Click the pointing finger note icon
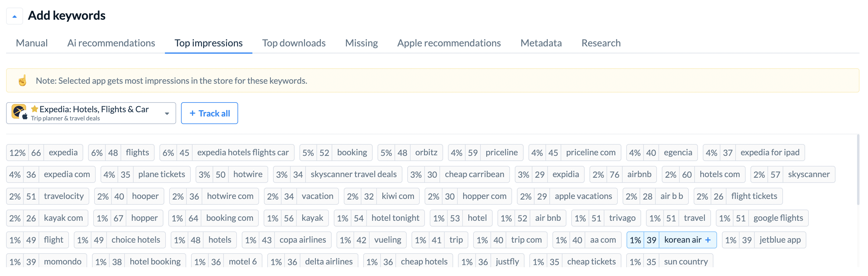Image resolution: width=868 pixels, height=276 pixels. pos(22,81)
